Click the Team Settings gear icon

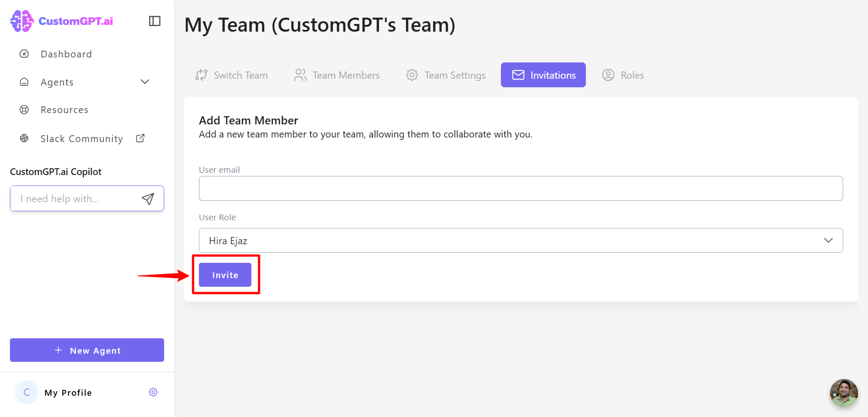point(412,75)
